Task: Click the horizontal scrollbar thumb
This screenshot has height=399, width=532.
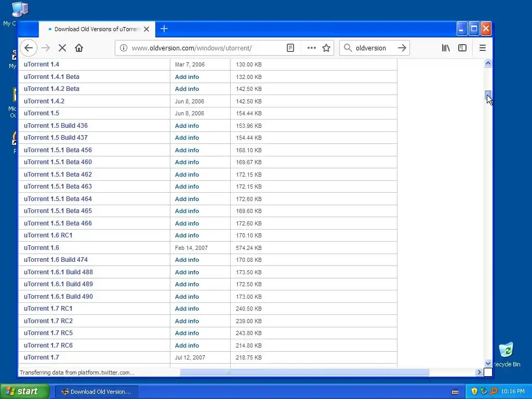Action: 304,372
